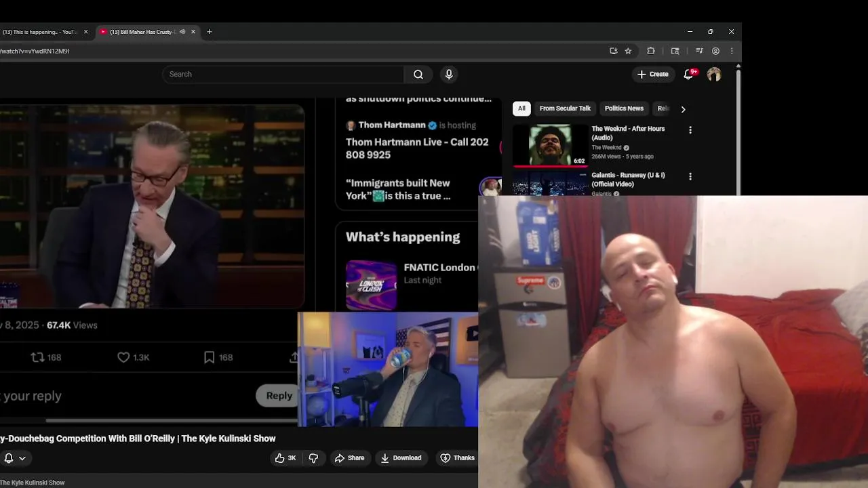Click the London Clash trend thumbnail

coord(371,285)
